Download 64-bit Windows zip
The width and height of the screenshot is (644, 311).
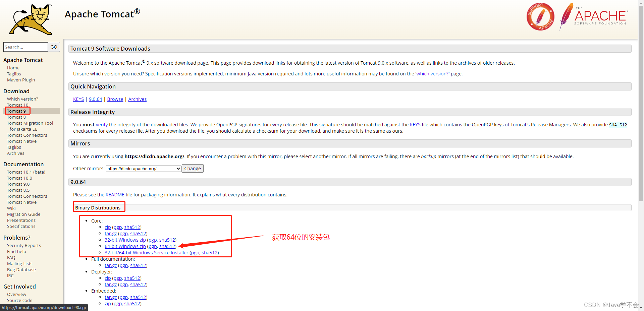click(x=125, y=246)
